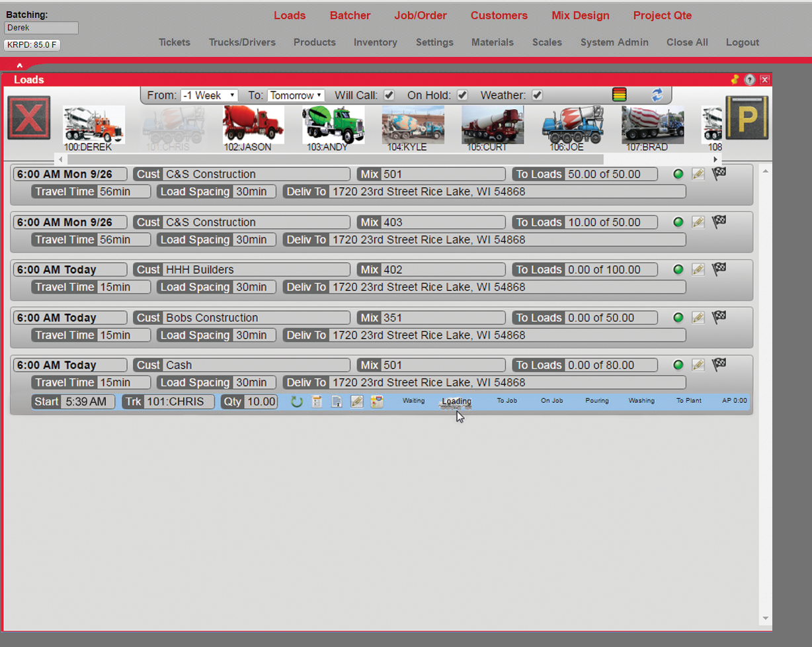
Task: Click the KRPD: 85.0 F weather button
Action: 32,45
